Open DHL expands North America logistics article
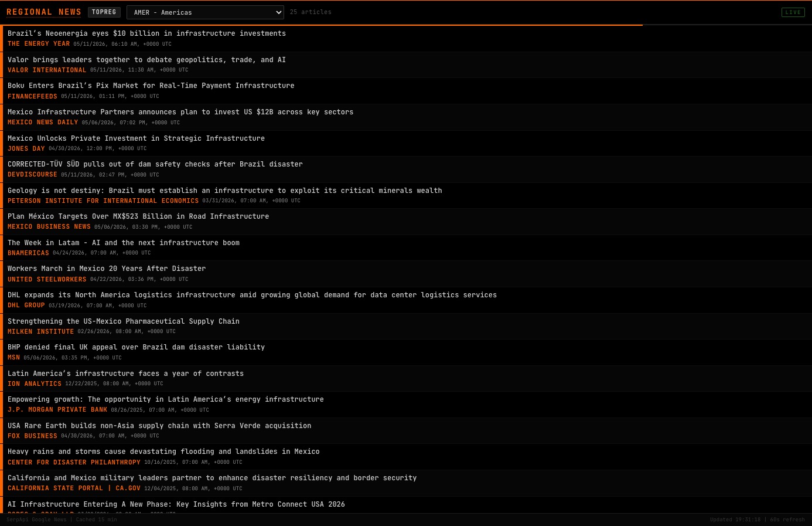Image resolution: width=812 pixels, height=526 pixels. click(252, 295)
